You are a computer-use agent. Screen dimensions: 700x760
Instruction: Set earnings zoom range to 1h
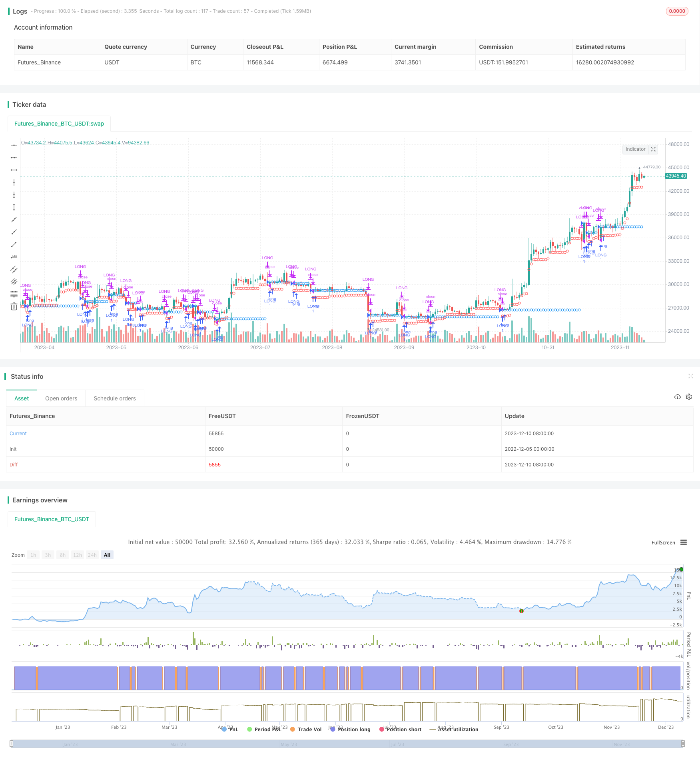[33, 555]
